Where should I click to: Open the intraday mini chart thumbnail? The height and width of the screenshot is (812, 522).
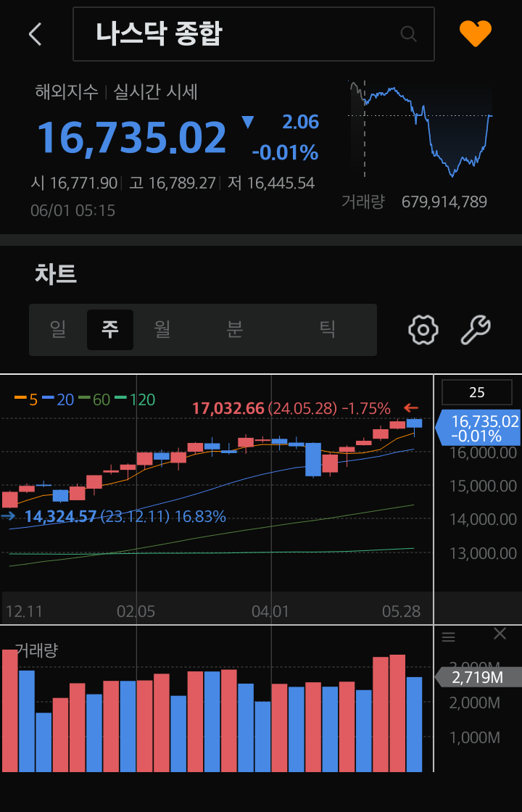coord(420,130)
